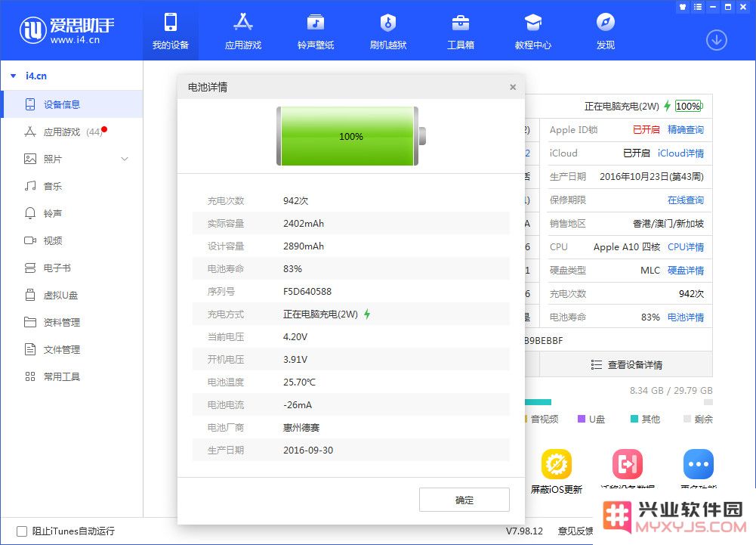The height and width of the screenshot is (545, 756).
Task: Click the 电池详情 link
Action: [x=686, y=317]
